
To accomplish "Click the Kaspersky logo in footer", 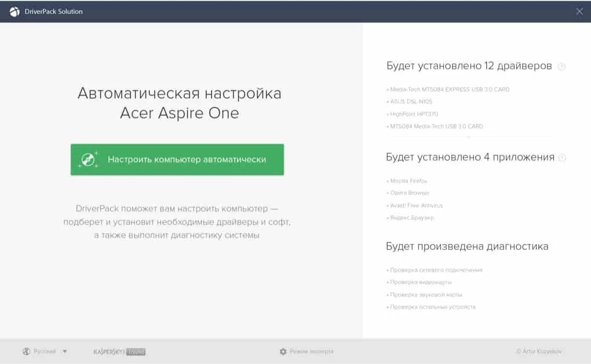I will (119, 351).
